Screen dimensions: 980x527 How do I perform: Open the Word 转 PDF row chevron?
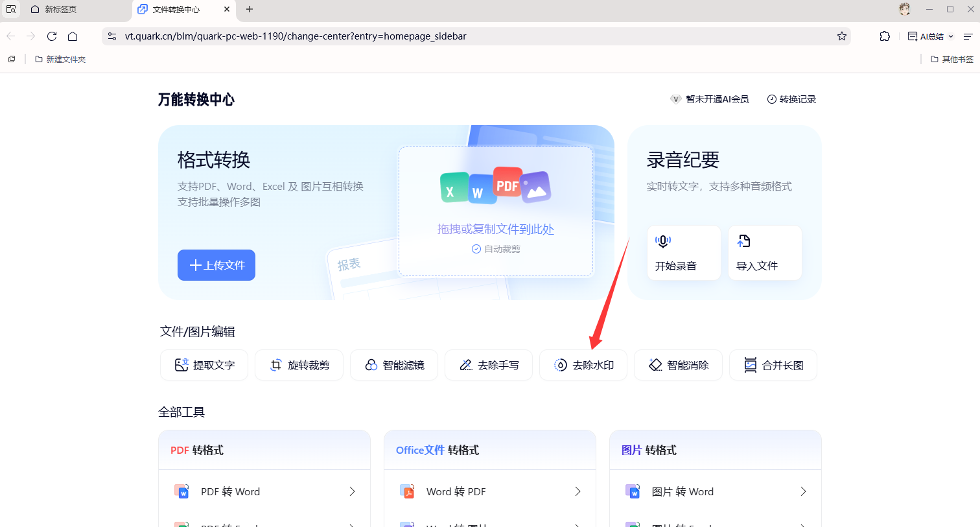coord(577,491)
